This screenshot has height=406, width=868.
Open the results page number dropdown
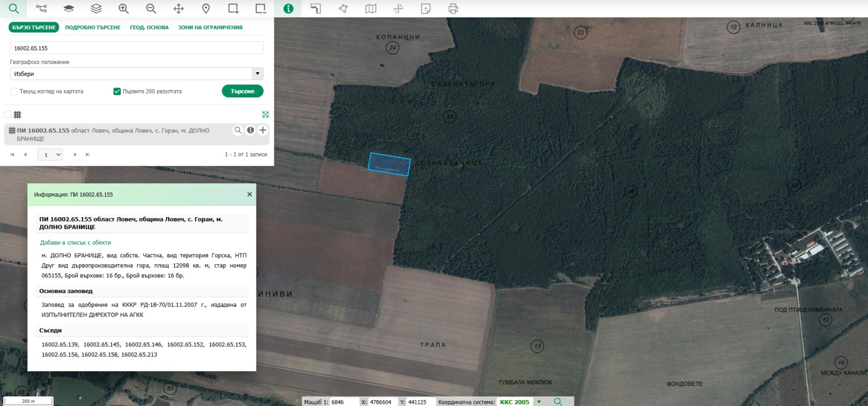click(x=50, y=155)
